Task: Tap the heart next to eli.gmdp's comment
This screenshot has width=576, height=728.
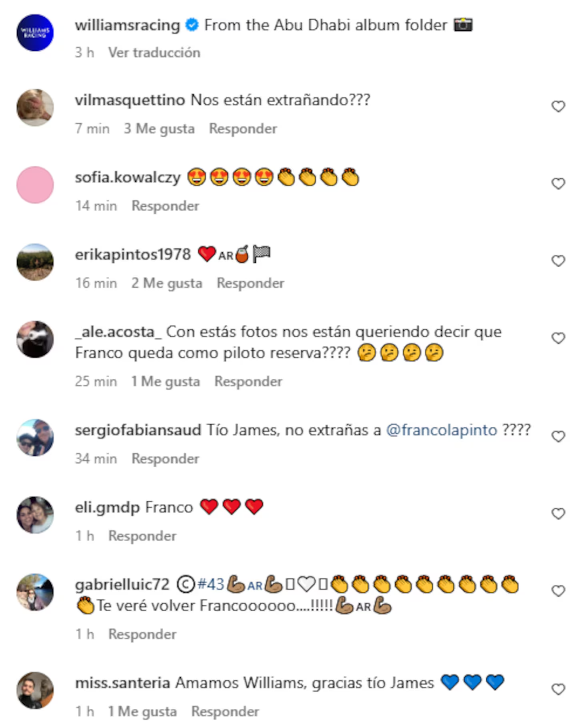Action: pos(558,514)
